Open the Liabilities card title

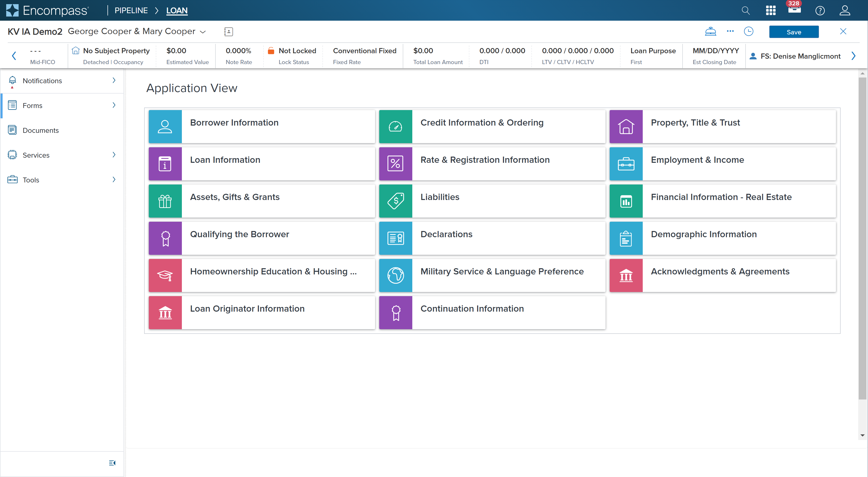440,197
